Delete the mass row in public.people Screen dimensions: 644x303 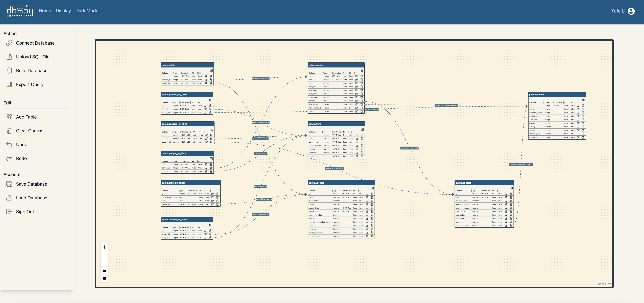tap(362, 83)
